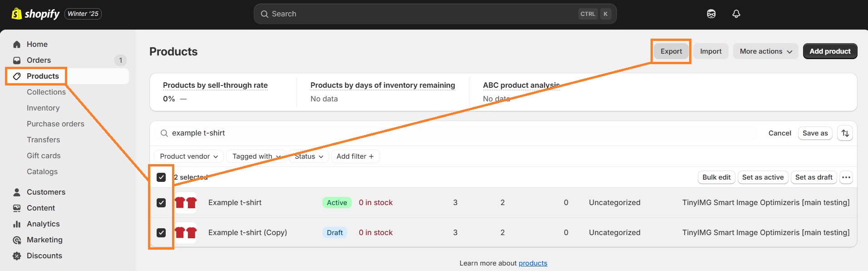Click the product search field

pos(318,133)
